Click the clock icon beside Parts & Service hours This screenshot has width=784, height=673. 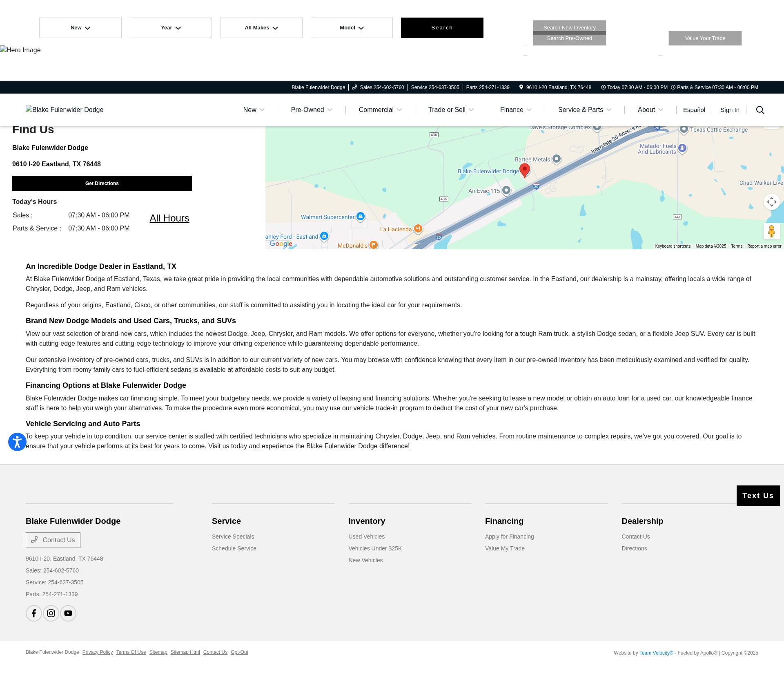coord(673,87)
